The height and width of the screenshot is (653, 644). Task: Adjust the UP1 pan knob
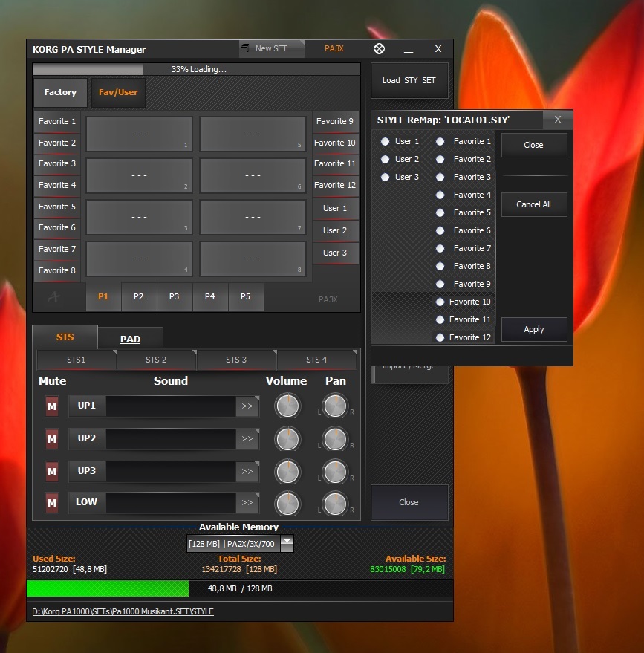[335, 406]
